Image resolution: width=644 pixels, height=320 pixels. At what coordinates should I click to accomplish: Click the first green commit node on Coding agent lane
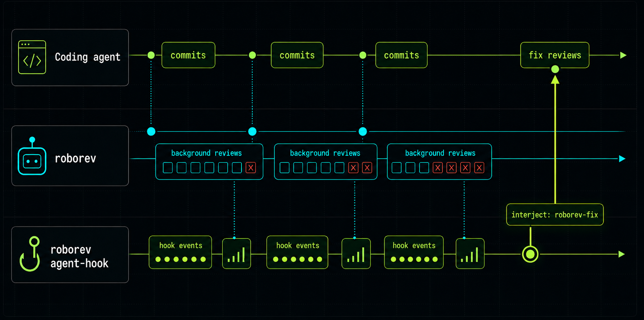(151, 55)
